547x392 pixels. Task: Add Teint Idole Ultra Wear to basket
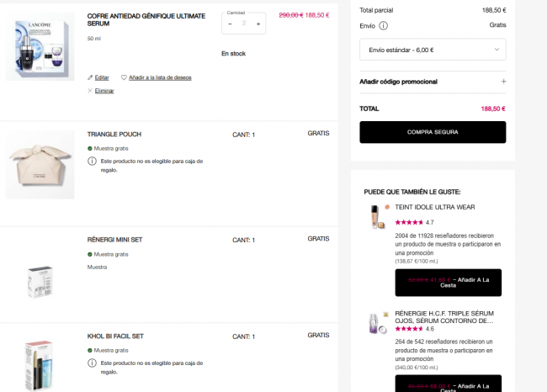449,283
